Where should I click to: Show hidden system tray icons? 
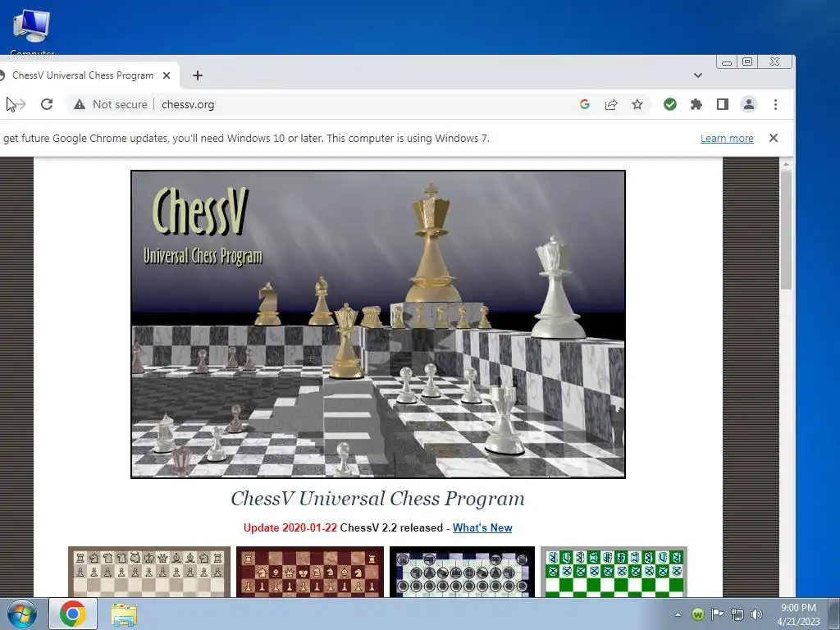coord(678,614)
